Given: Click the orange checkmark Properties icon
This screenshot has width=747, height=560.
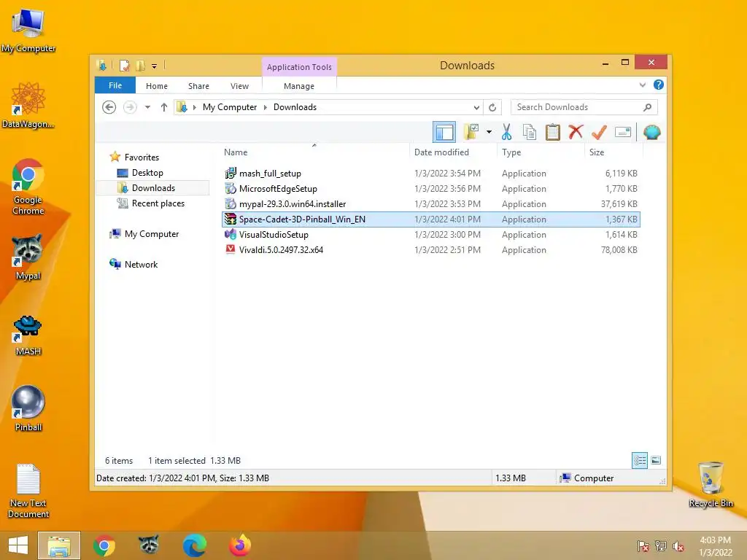Looking at the screenshot, I should (599, 132).
